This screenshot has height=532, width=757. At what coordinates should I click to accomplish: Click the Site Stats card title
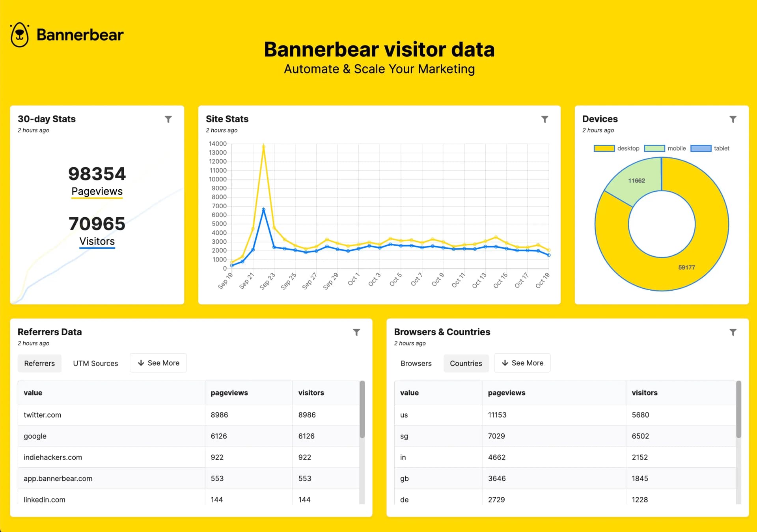point(227,119)
